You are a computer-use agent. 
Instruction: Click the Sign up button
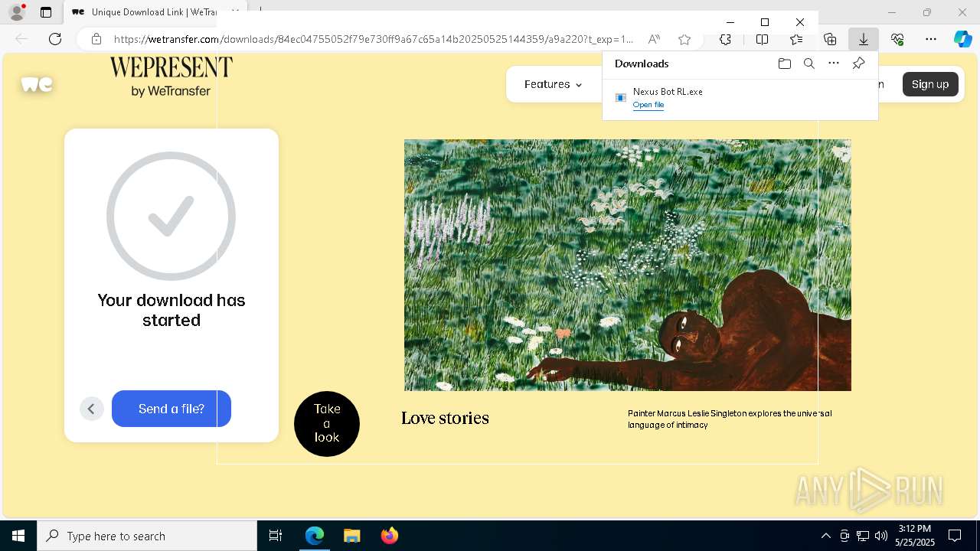[x=930, y=84]
